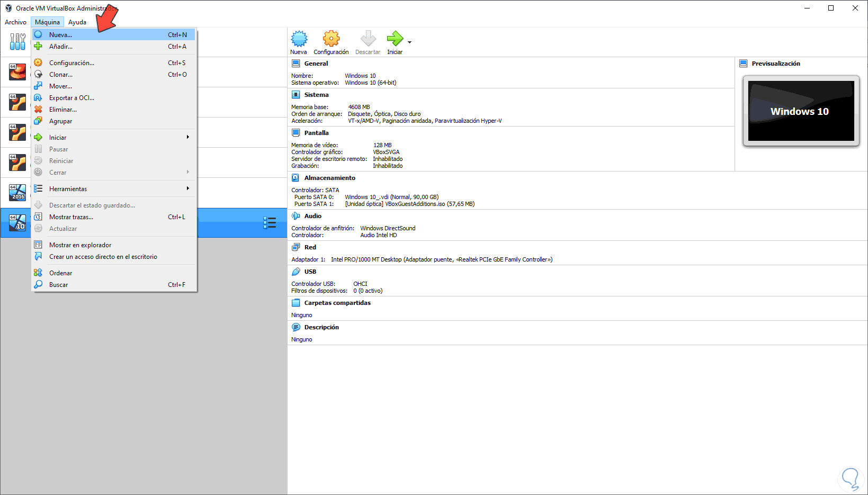Choose Añadir... from the Máquina menu
This screenshot has height=495, width=868.
pyautogui.click(x=113, y=47)
